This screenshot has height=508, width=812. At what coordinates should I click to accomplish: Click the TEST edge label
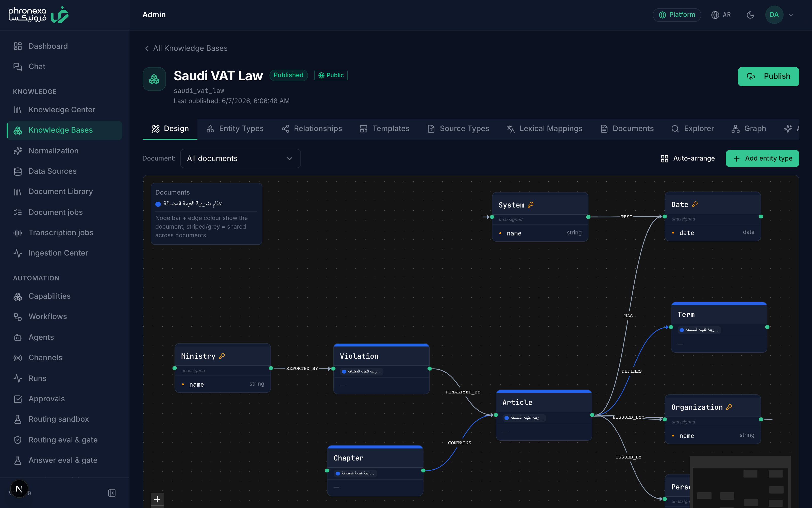pos(626,217)
